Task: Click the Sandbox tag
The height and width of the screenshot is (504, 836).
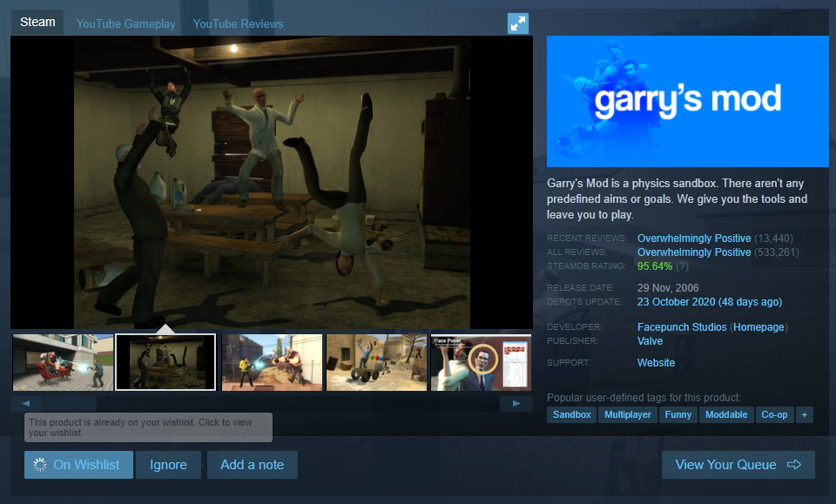Action: 571,414
